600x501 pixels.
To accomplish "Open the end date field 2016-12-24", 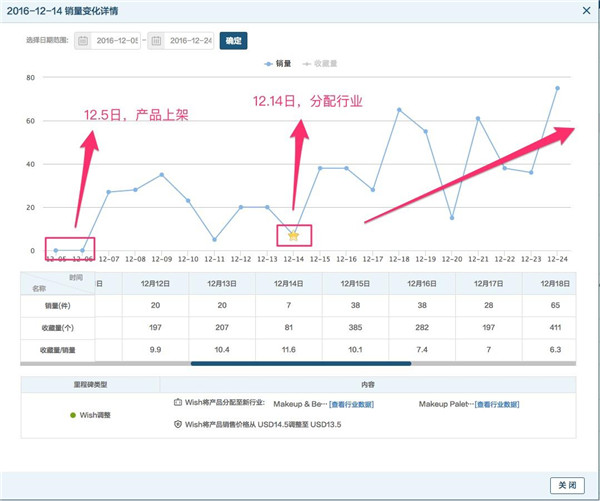I will point(191,41).
